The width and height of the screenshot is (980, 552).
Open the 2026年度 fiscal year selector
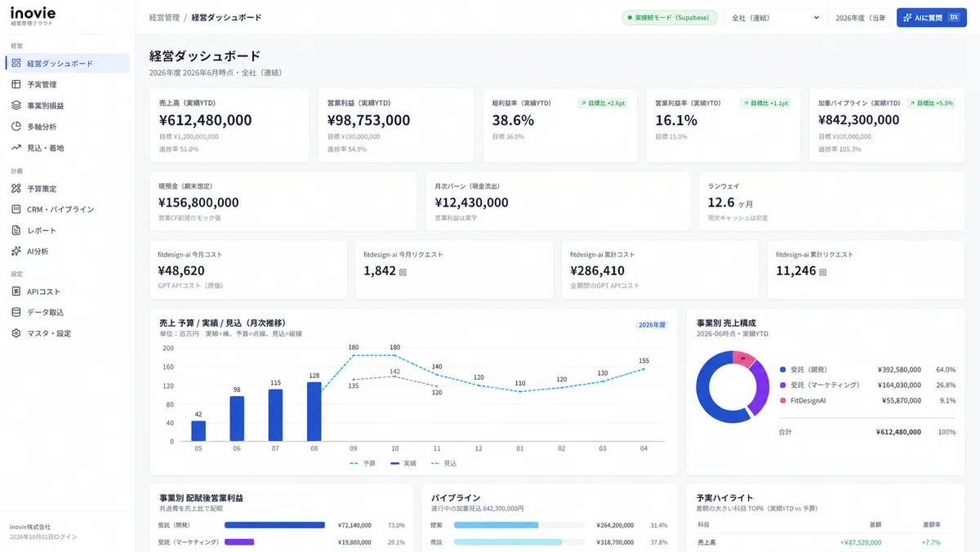click(859, 17)
